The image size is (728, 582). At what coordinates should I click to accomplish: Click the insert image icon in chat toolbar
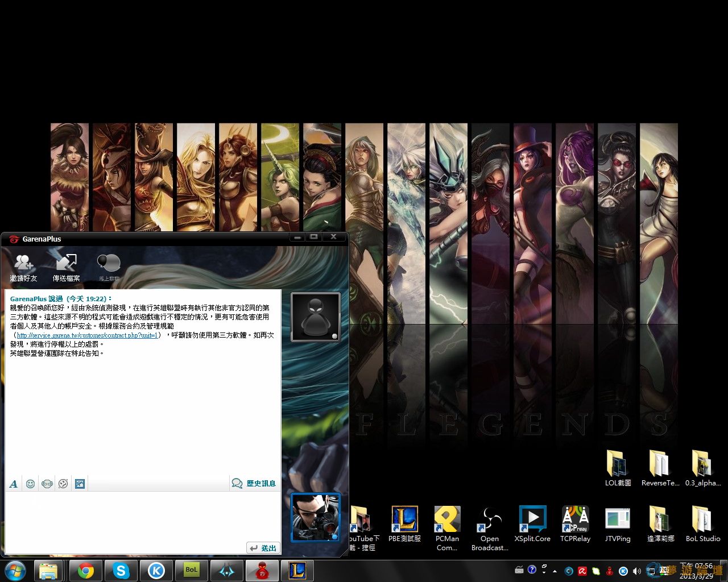point(80,484)
